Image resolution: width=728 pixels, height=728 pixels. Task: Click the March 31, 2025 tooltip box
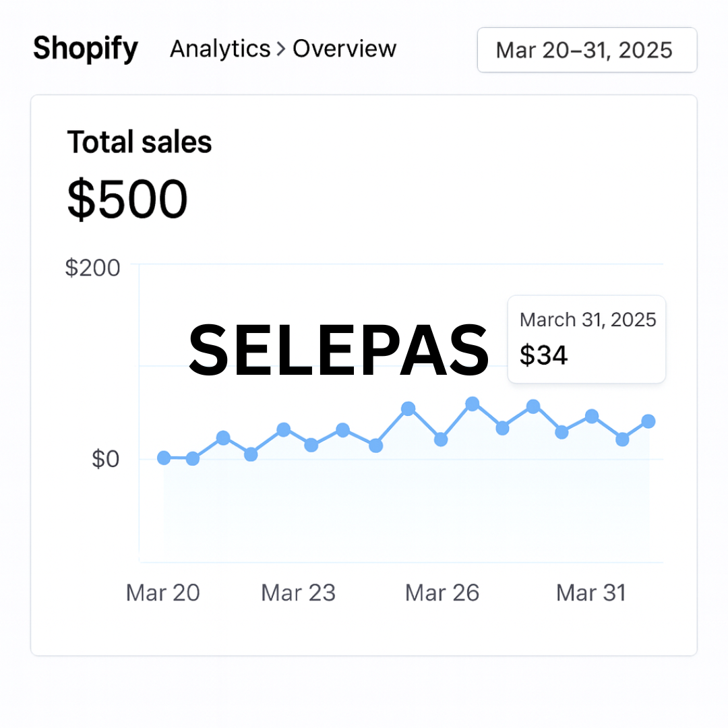(587, 339)
